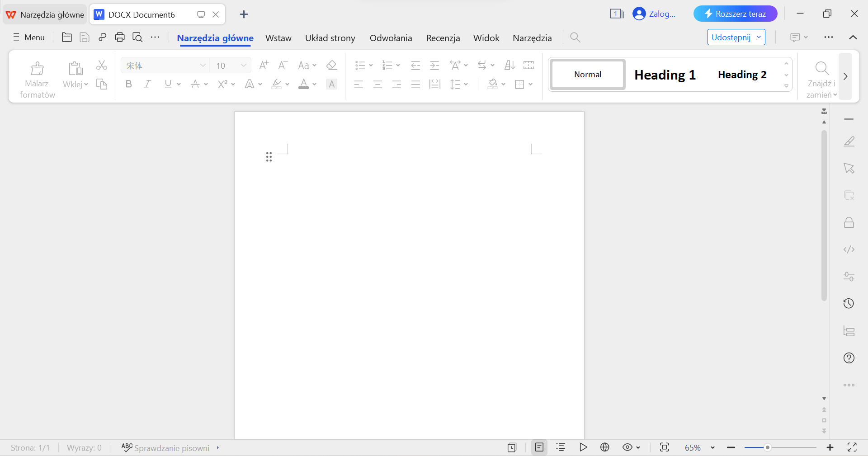Open the font color swatch picker
This screenshot has width=868, height=456.
315,84
